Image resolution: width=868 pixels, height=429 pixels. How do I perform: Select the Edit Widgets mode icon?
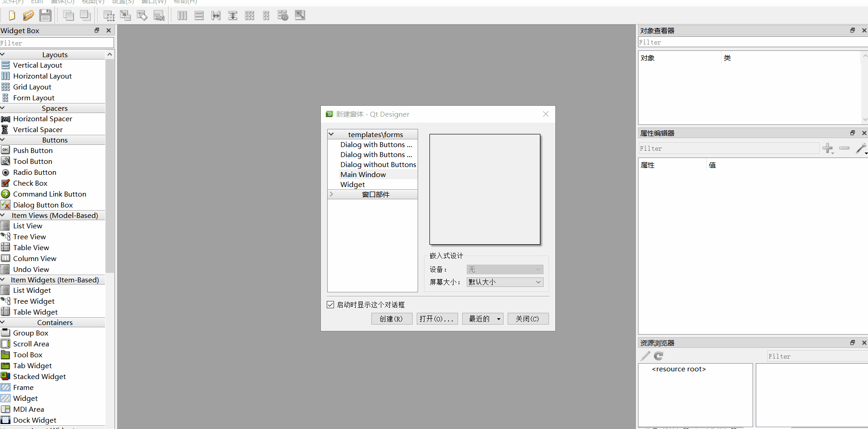109,15
